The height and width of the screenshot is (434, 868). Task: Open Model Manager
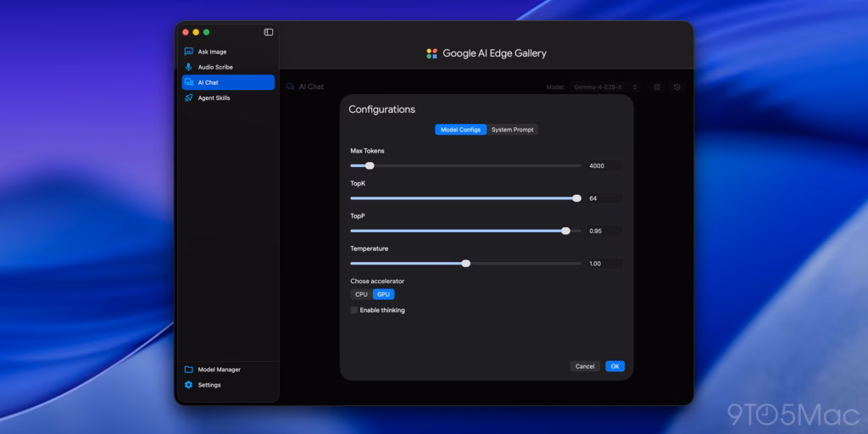click(228, 370)
